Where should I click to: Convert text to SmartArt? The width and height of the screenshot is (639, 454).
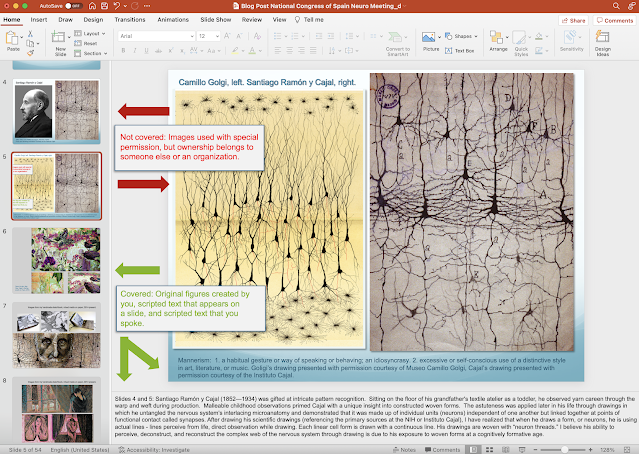point(397,43)
